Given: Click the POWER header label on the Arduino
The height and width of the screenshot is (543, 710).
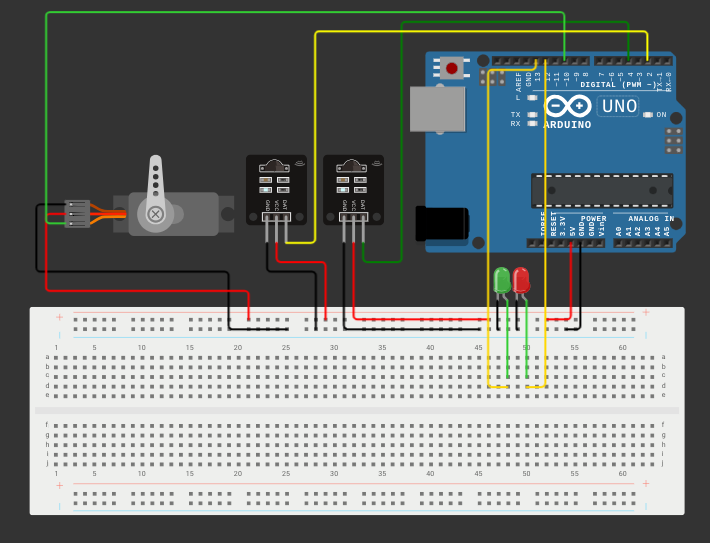Looking at the screenshot, I should tap(593, 219).
